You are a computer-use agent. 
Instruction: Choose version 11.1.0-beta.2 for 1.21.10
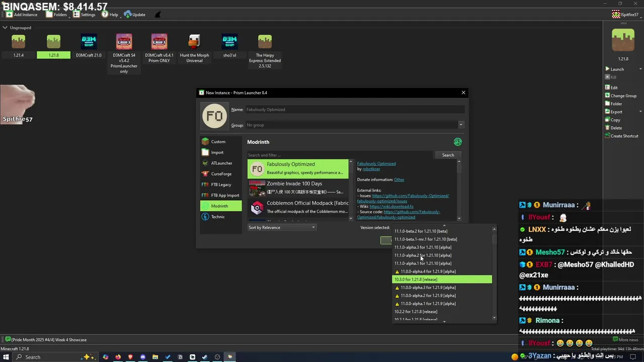(x=442, y=231)
